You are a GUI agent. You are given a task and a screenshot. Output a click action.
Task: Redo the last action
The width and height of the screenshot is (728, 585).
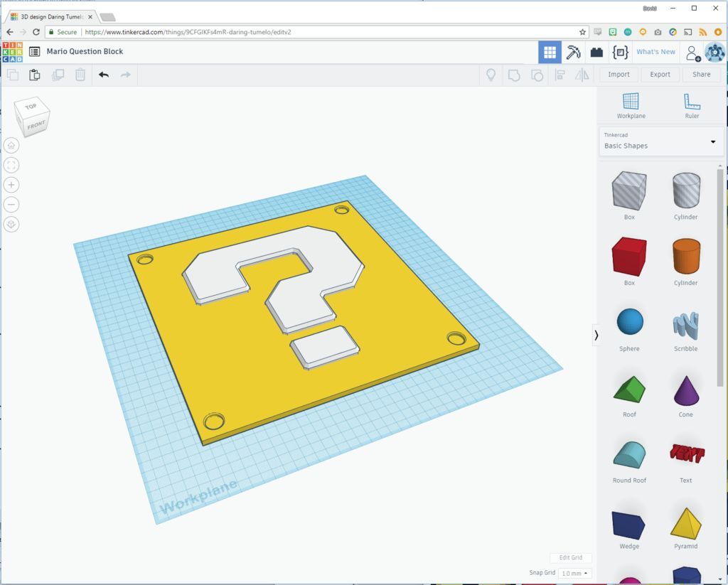point(126,75)
